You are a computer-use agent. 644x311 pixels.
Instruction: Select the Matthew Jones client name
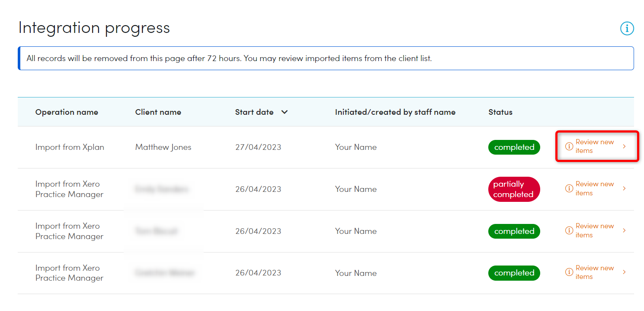(163, 147)
